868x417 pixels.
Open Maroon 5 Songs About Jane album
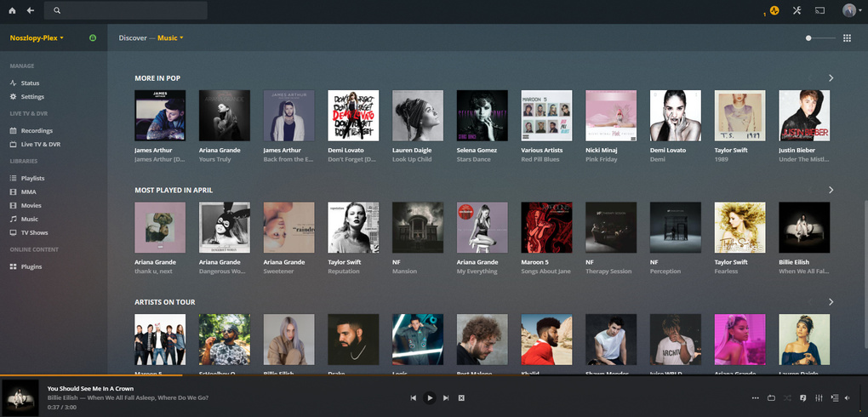pyautogui.click(x=546, y=227)
